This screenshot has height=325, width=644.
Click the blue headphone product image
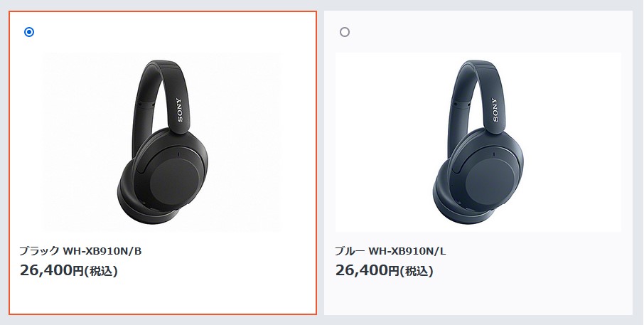[478, 142]
